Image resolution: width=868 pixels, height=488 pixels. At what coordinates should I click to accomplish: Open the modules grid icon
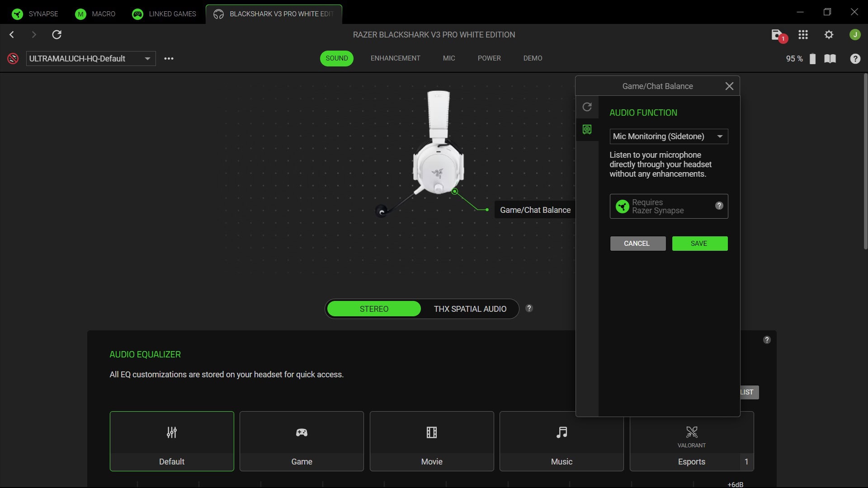tap(803, 35)
